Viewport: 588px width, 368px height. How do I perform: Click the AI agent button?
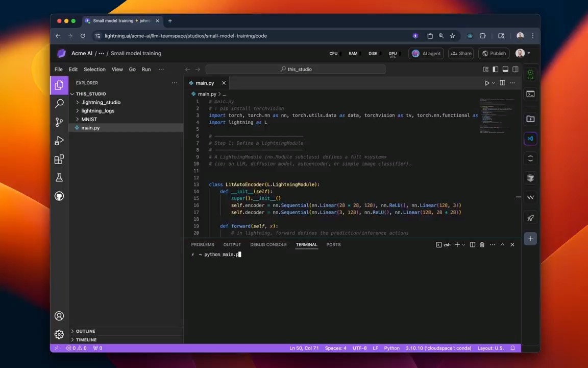pyautogui.click(x=426, y=53)
